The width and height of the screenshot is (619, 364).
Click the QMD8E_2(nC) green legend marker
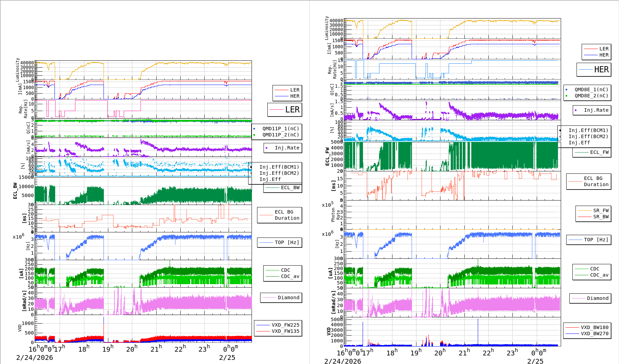click(x=566, y=96)
